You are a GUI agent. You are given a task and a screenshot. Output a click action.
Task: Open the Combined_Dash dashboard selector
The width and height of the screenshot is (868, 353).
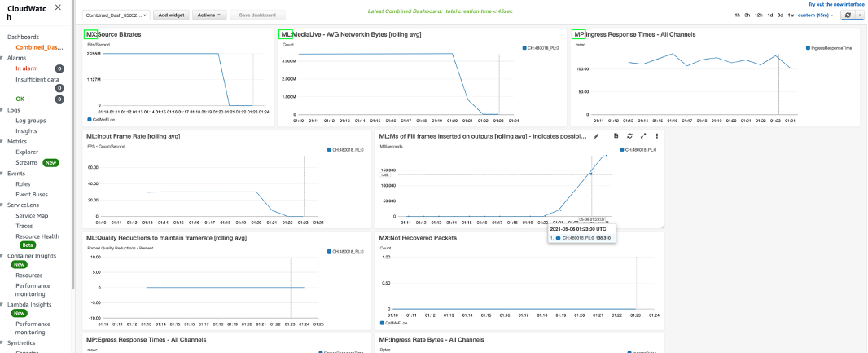click(116, 15)
